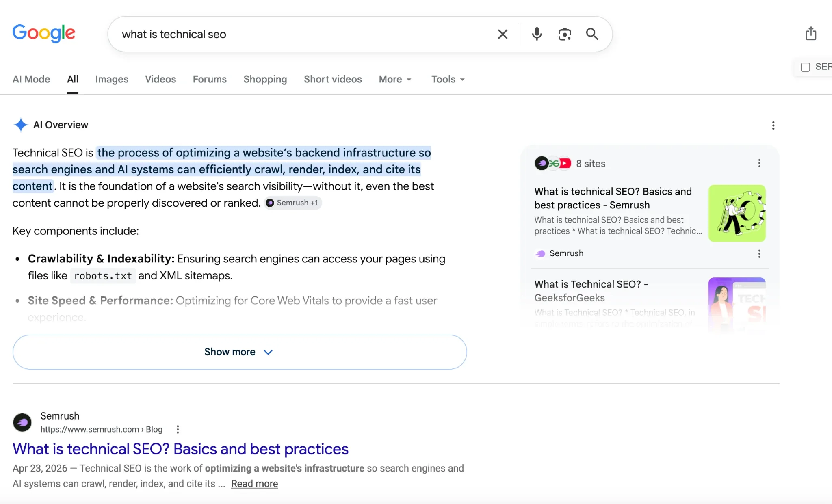Screen dimensions: 832x504
Task: Open three-dot menu next to semrush.com URL
Action: click(x=178, y=429)
